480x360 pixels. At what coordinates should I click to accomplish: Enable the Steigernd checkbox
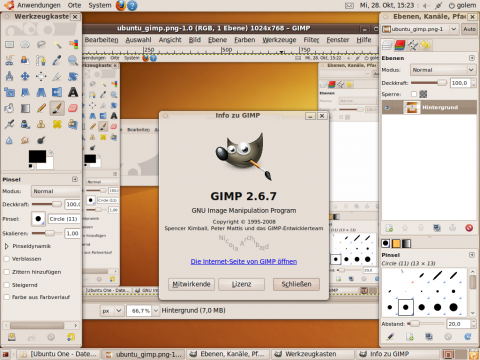(6, 285)
